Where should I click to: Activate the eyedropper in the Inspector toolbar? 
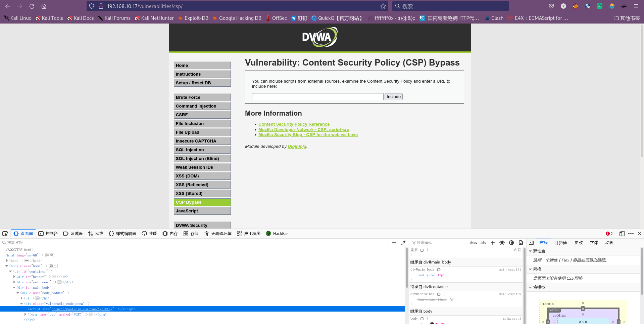pos(403,242)
